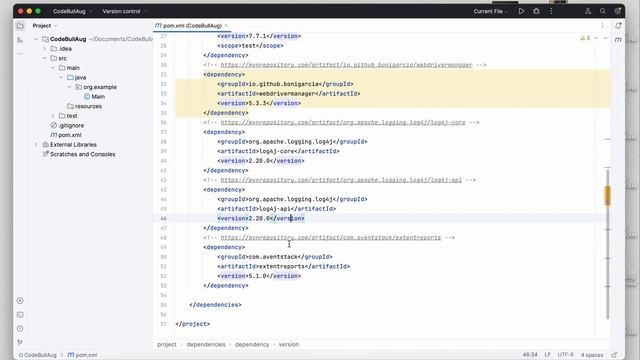The image size is (640, 360).
Task: Open IDE settings gear icon
Action: (618, 11)
